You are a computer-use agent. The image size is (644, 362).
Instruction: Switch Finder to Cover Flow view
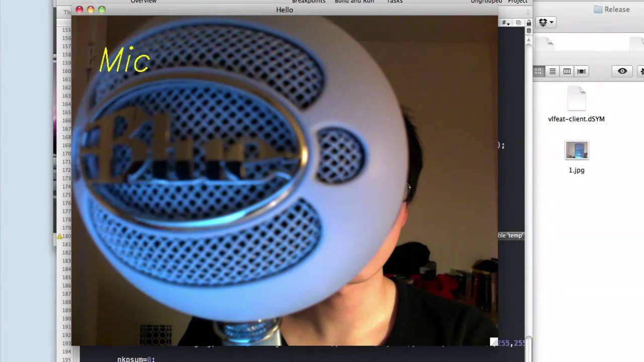582,71
